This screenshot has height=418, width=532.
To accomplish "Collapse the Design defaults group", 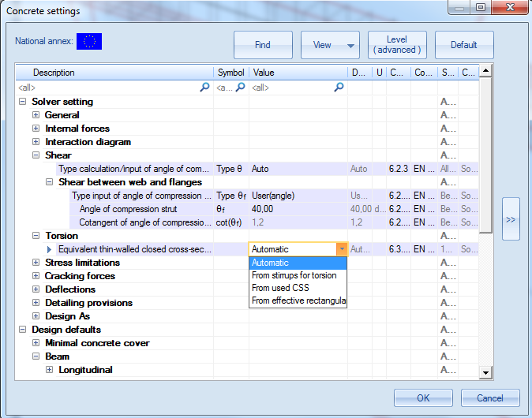I will click(x=22, y=329).
